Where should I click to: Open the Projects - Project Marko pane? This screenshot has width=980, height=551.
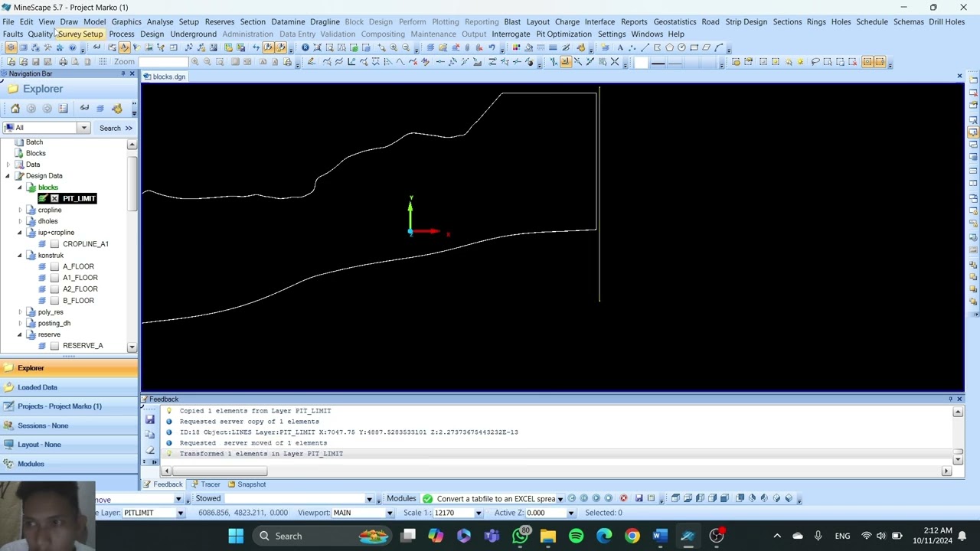tap(69, 406)
